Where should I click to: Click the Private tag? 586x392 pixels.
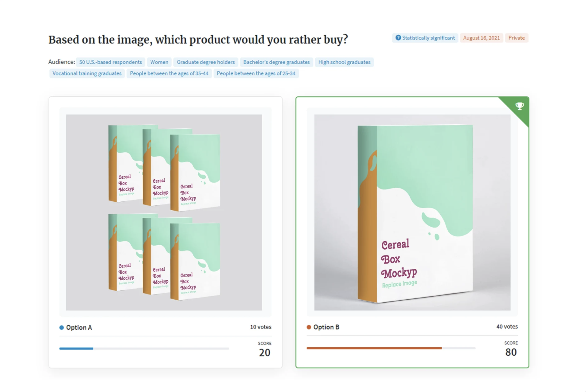516,38
